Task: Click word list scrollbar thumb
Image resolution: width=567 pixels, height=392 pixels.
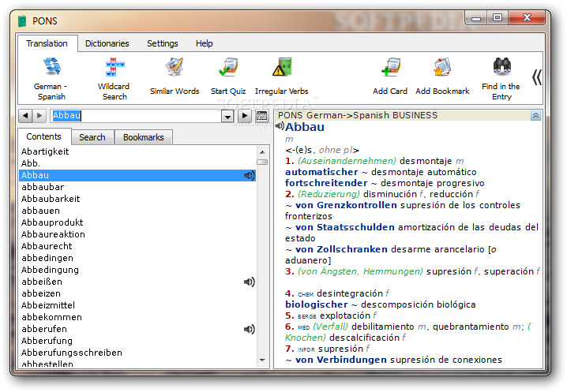Action: tap(262, 162)
